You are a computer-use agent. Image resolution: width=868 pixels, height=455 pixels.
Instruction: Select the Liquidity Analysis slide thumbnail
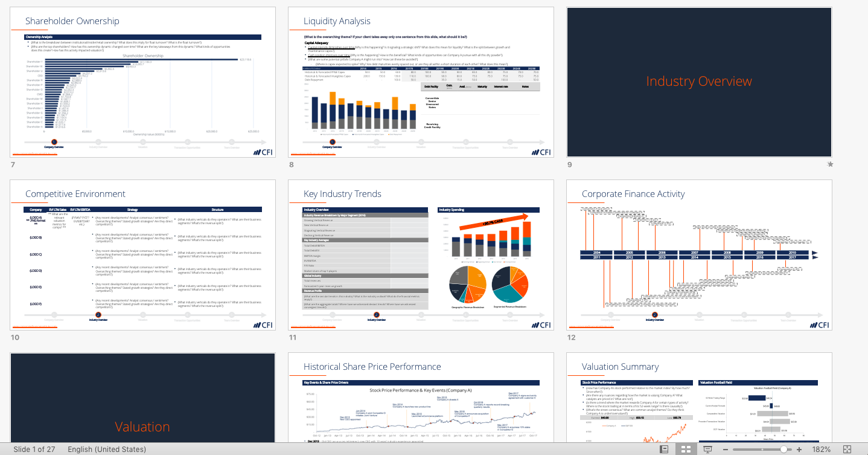pos(421,82)
